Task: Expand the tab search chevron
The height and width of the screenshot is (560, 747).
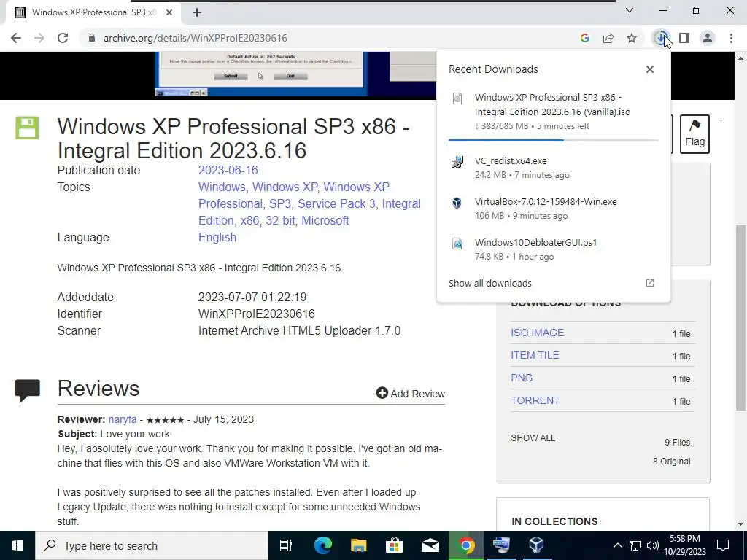Action: [630, 10]
